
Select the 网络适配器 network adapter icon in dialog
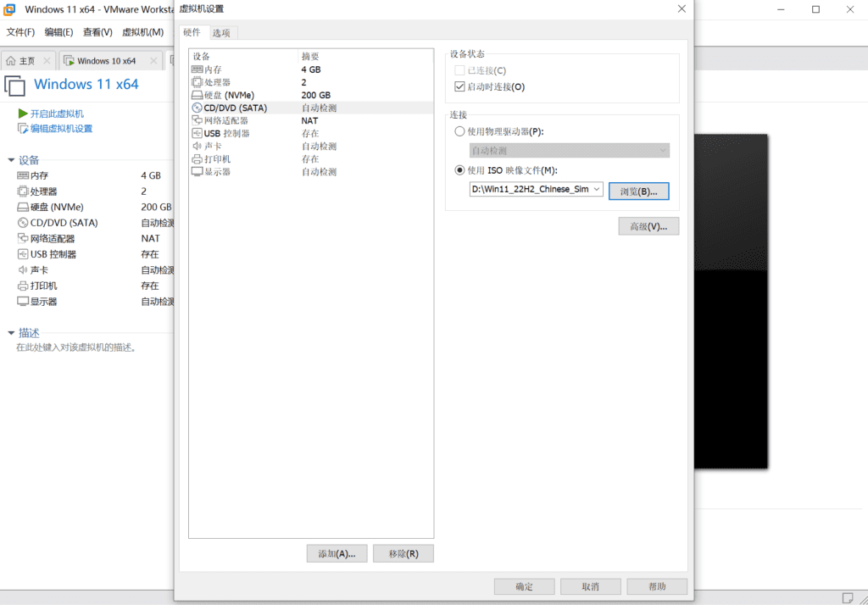pyautogui.click(x=197, y=120)
